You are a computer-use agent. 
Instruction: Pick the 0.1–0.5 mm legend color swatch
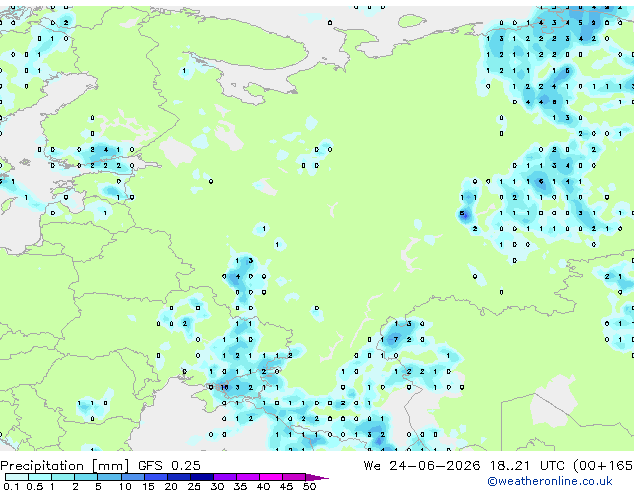[17, 477]
